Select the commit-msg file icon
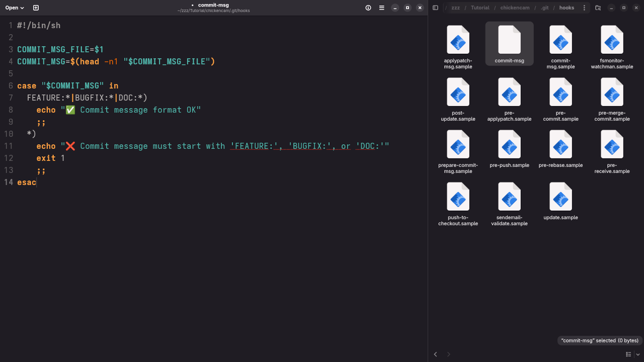The width and height of the screenshot is (644, 362). pyautogui.click(x=509, y=40)
